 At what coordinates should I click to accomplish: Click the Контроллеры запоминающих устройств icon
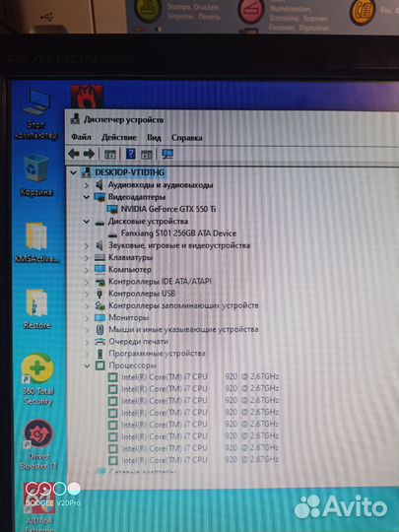coord(100,305)
